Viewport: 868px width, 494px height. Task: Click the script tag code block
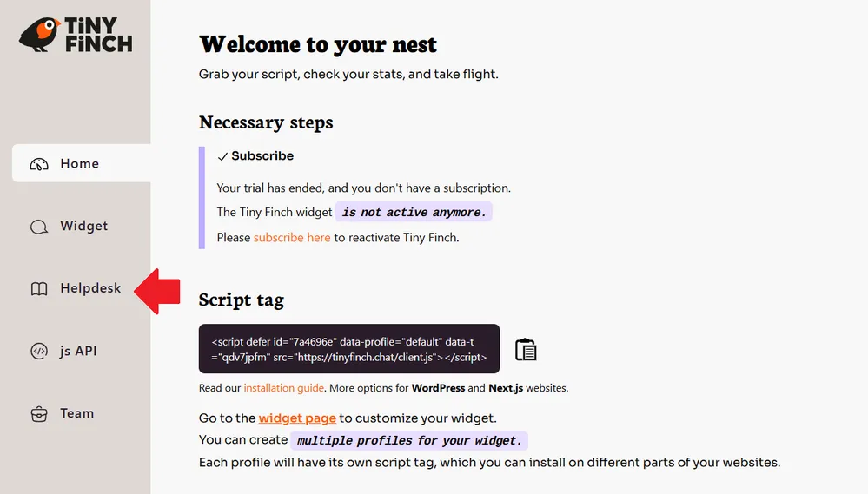(x=349, y=349)
